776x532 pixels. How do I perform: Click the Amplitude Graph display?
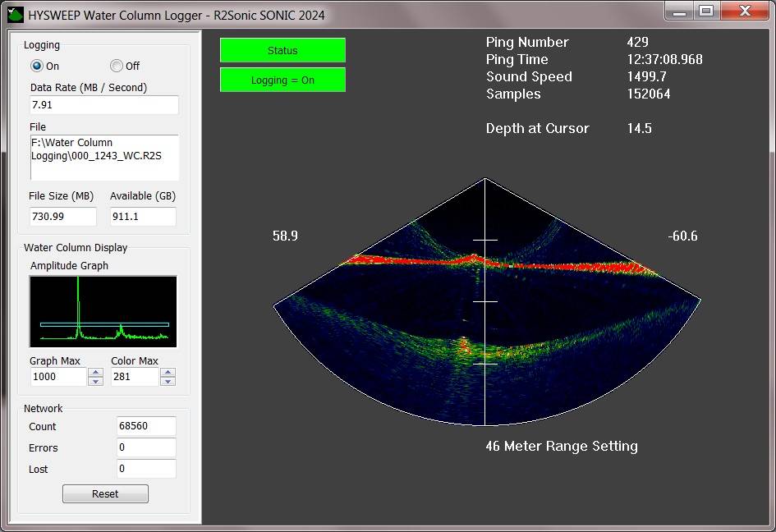[x=103, y=311]
